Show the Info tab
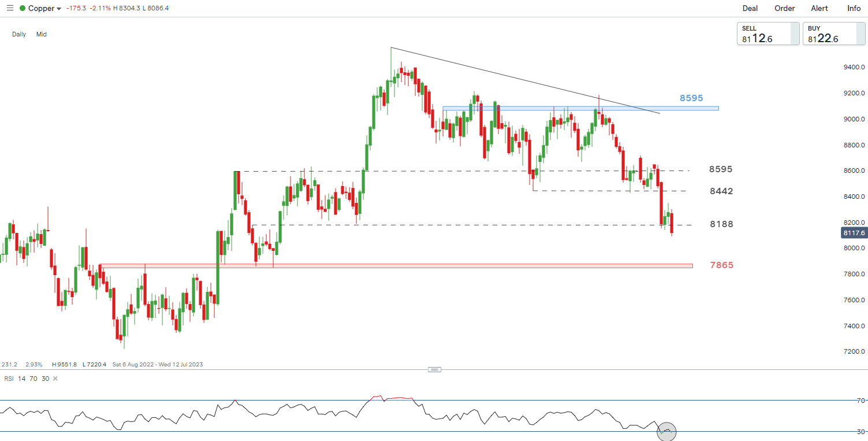Screen dimensions: 868x441 854,8
